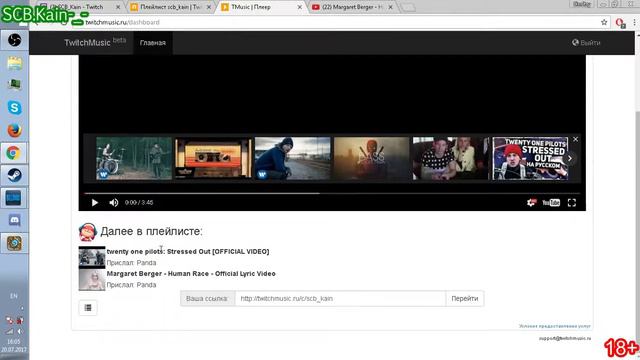
Task: Open Discord from the taskbar
Action: (x=14, y=220)
